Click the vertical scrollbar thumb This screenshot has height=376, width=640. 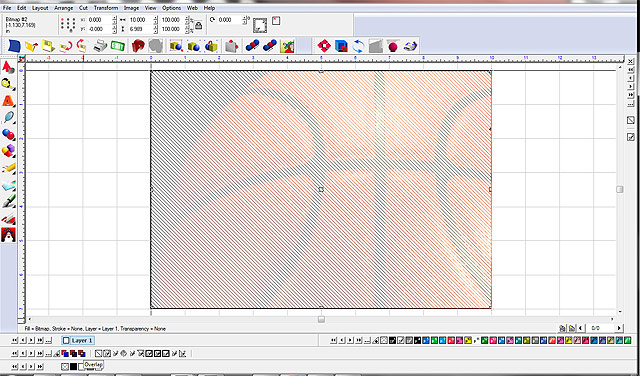tap(620, 189)
